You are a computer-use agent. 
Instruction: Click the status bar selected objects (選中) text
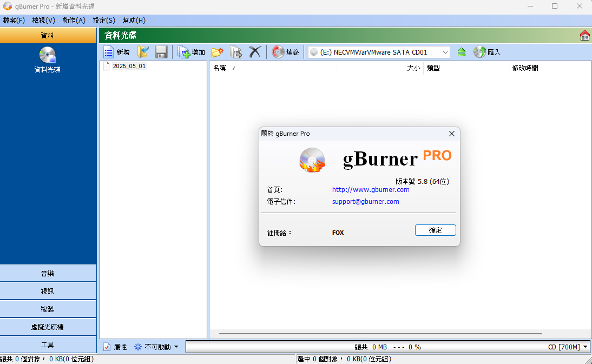point(344,359)
